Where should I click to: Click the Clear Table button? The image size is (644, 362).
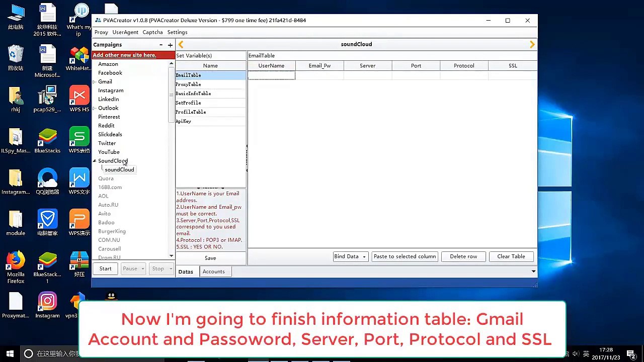click(511, 256)
